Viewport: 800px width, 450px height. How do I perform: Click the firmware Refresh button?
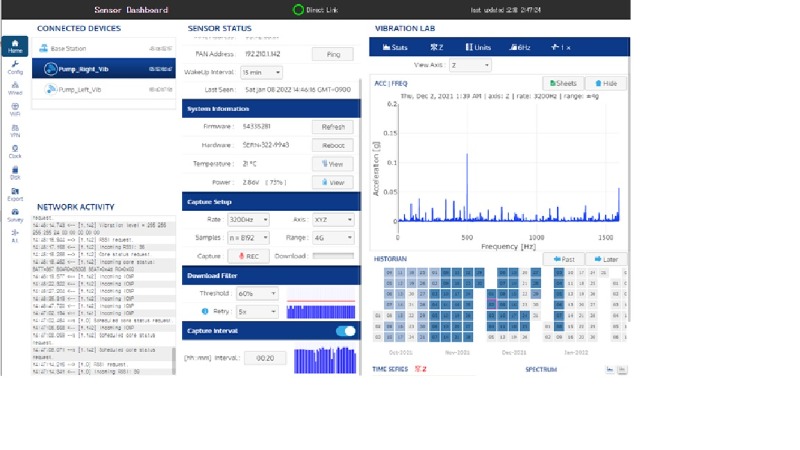pyautogui.click(x=333, y=127)
